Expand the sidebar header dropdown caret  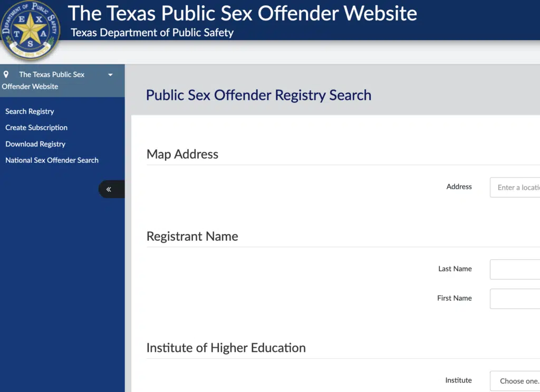110,75
